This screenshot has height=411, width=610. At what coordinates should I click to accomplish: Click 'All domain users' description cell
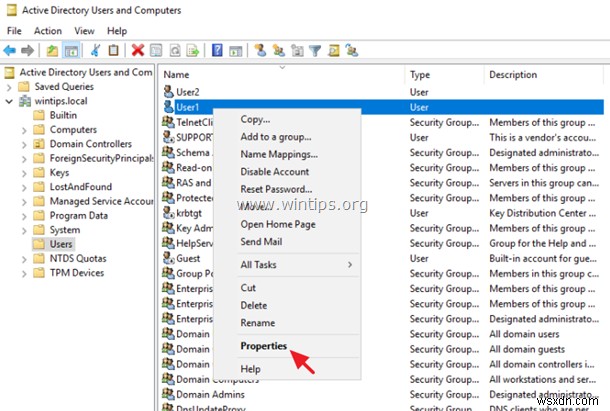point(524,334)
